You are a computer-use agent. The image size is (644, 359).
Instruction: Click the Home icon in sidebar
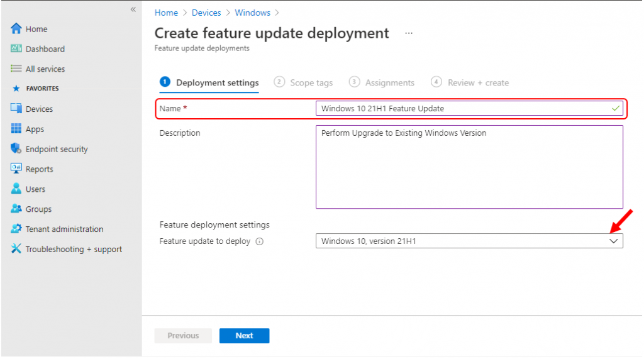point(16,29)
